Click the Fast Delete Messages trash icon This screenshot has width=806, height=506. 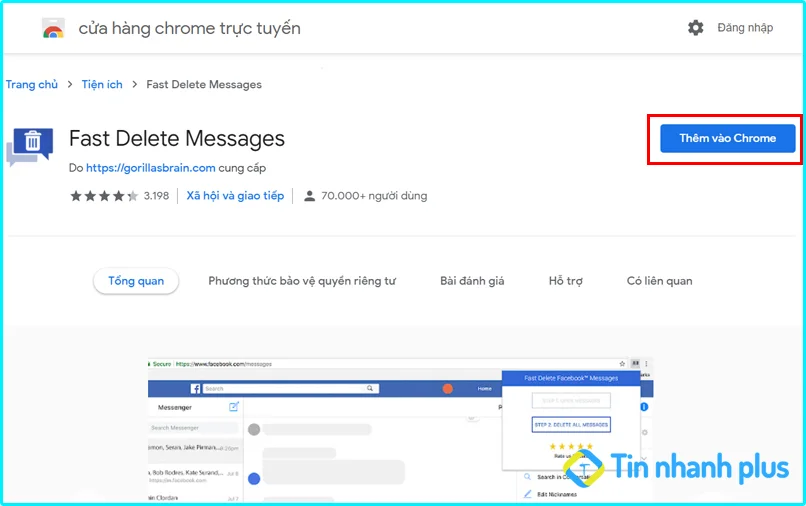coord(30,147)
